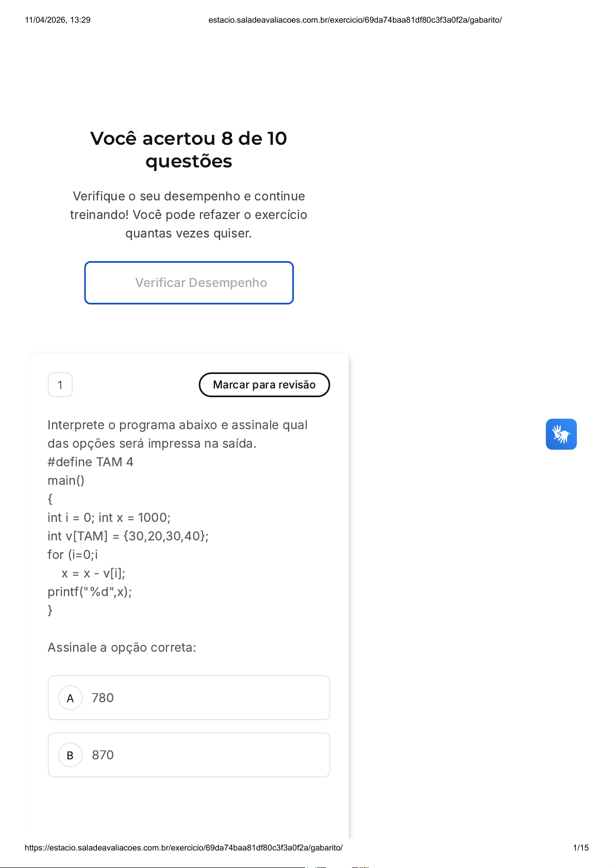Click the Verificar Desempenho button
614x868 pixels.
click(x=189, y=283)
